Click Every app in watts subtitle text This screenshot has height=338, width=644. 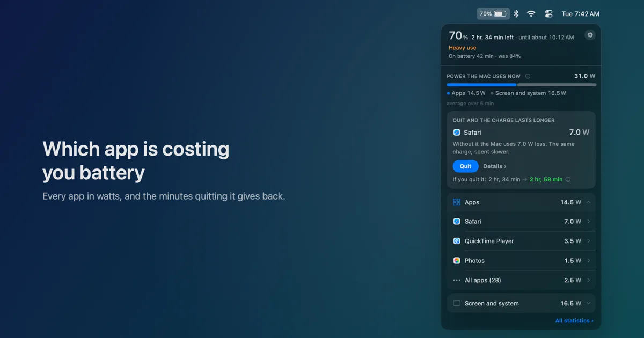(x=164, y=196)
